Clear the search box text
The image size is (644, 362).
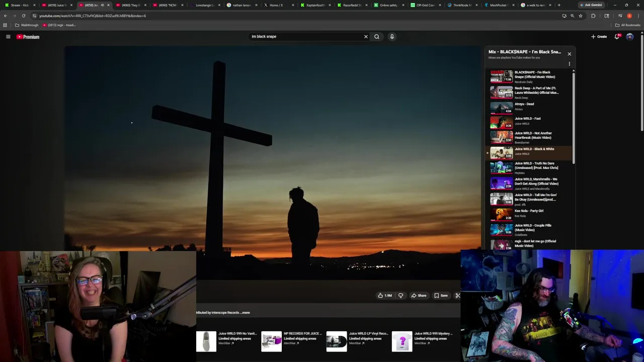click(x=366, y=37)
